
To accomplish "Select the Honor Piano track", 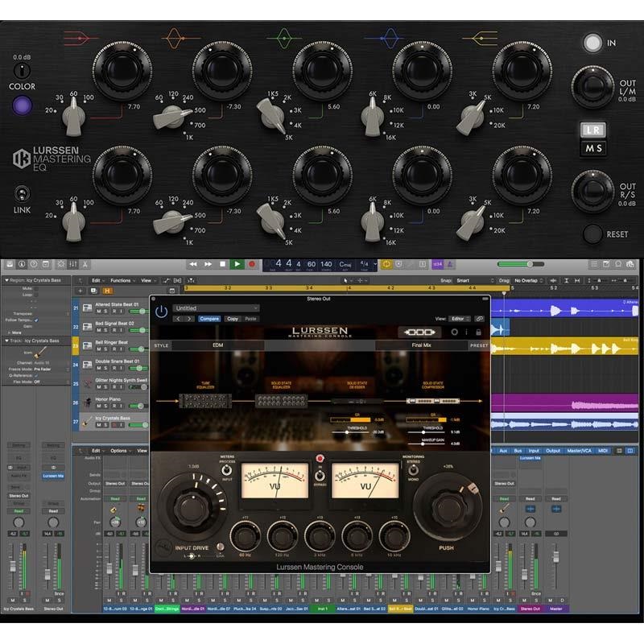I will pyautogui.click(x=110, y=402).
